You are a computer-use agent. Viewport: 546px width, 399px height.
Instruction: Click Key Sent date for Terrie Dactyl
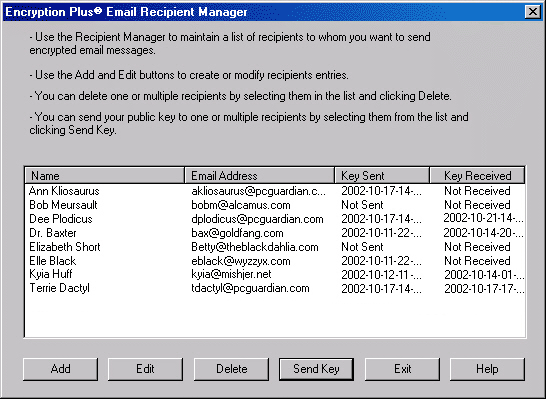coord(381,289)
